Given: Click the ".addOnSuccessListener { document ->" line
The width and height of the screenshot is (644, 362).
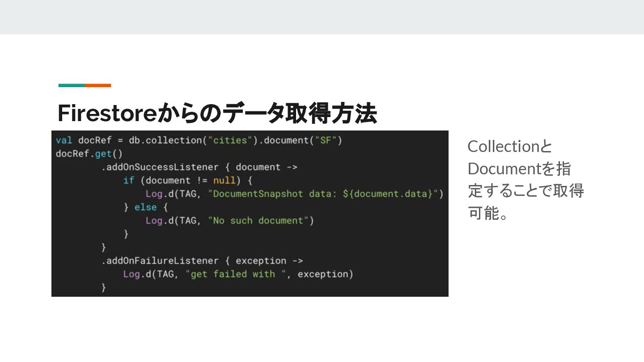Looking at the screenshot, I should (199, 167).
